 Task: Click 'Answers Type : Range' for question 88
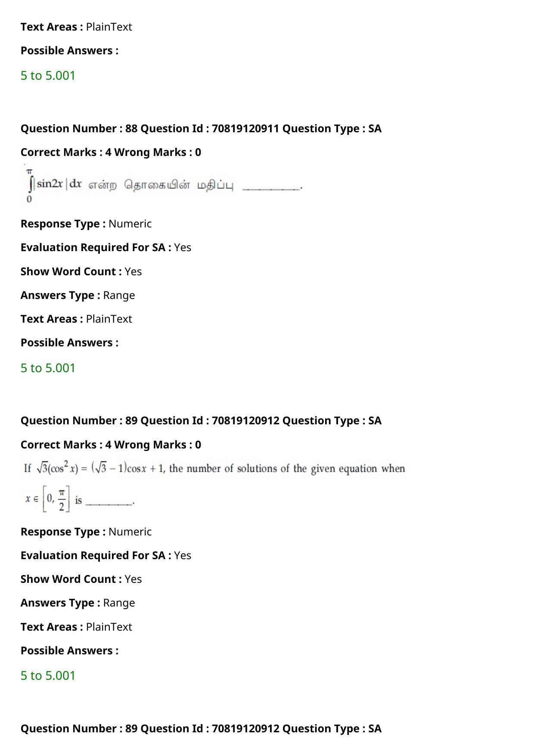click(78, 295)
